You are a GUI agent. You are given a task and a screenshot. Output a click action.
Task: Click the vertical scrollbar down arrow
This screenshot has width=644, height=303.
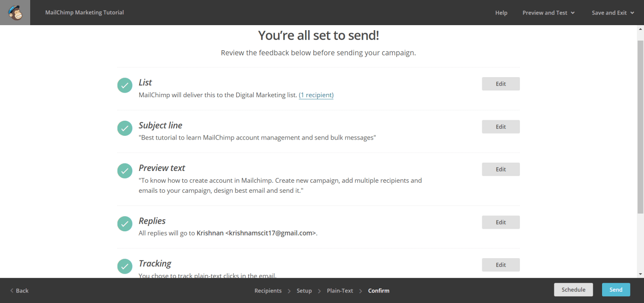[x=640, y=274]
